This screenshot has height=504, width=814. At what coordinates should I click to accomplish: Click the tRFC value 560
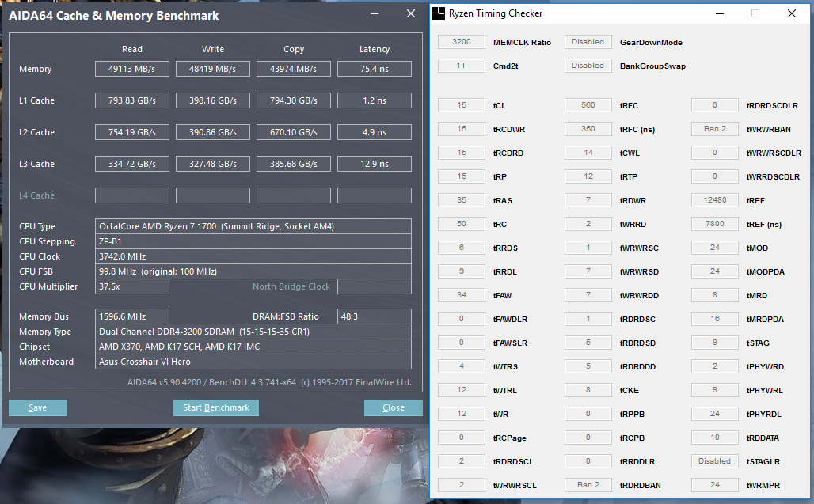tap(588, 105)
